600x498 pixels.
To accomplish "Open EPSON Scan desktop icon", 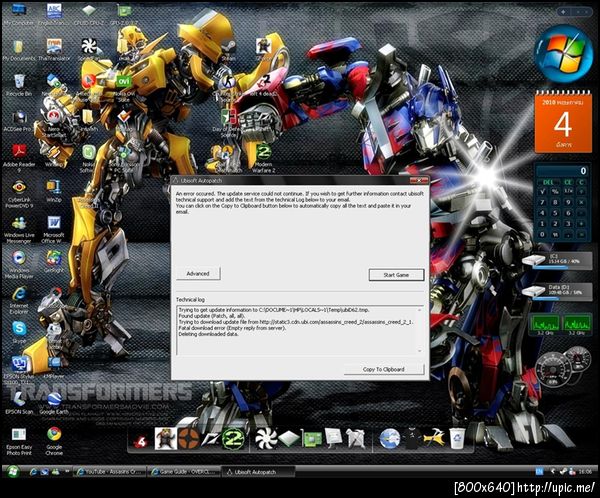I will tap(19, 402).
